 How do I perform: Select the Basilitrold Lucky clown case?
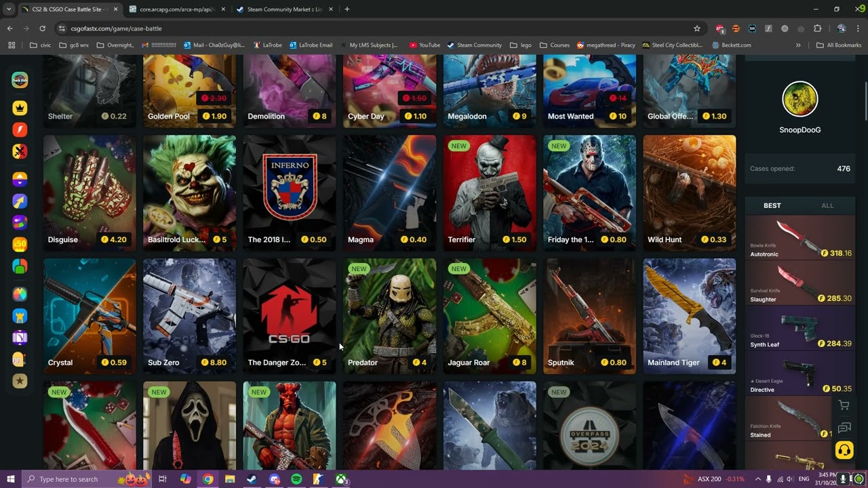pos(189,193)
